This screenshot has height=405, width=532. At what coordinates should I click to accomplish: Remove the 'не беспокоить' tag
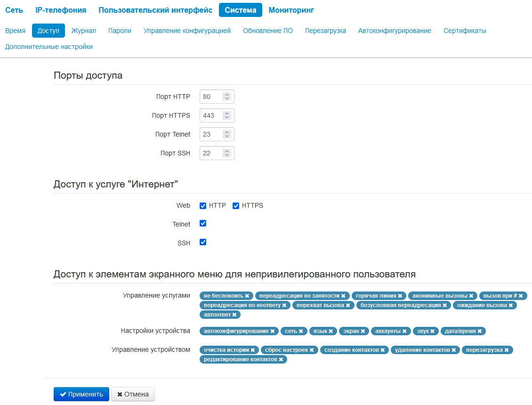247,296
